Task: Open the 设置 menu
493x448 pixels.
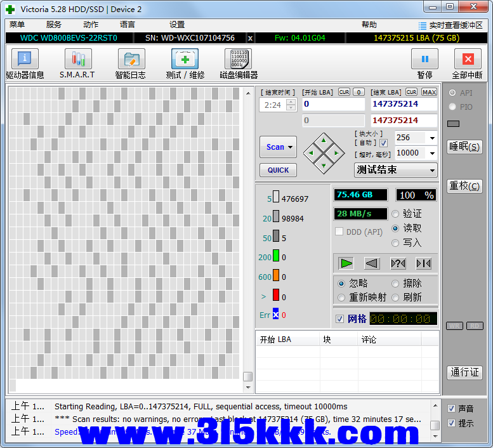Action: coord(176,25)
